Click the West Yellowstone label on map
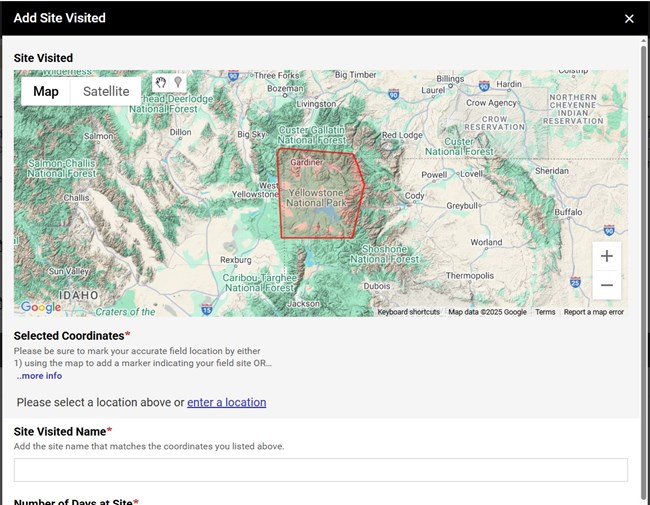Image resolution: width=650 pixels, height=505 pixels. point(256,190)
